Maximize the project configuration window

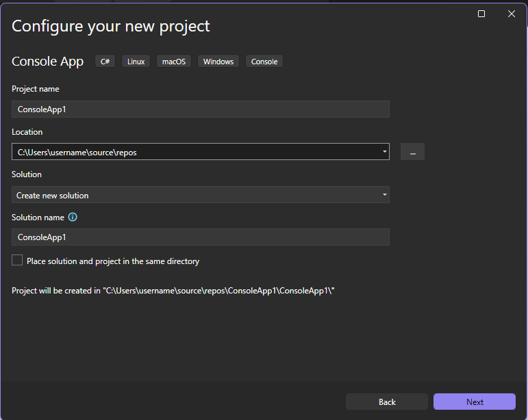pos(481,14)
